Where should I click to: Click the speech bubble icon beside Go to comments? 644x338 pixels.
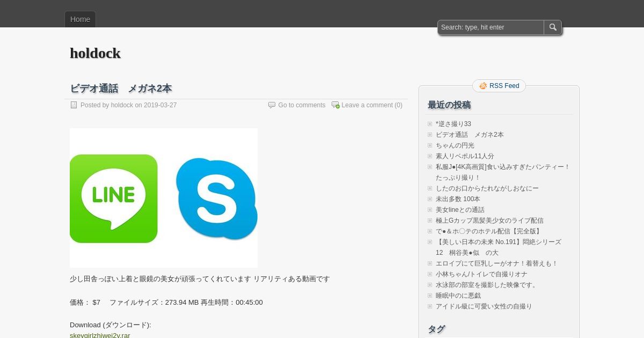(x=272, y=105)
